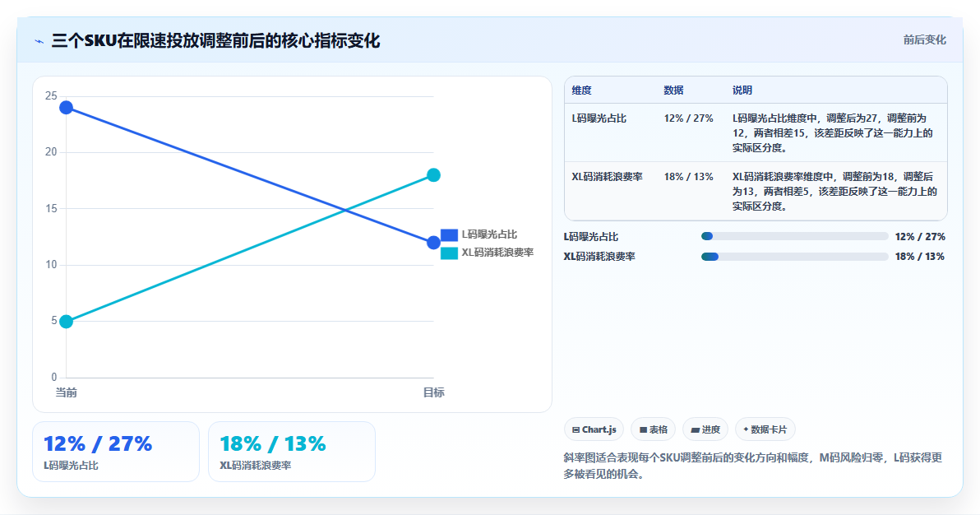This screenshot has width=980, height=515.
Task: Click the 18% / 13% progress value label
Action: pos(920,257)
